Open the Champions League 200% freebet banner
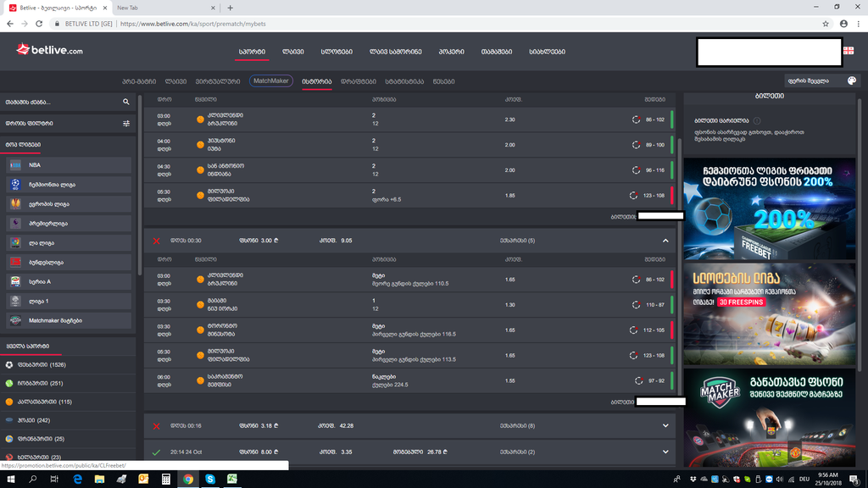The image size is (868, 488). pos(769,208)
